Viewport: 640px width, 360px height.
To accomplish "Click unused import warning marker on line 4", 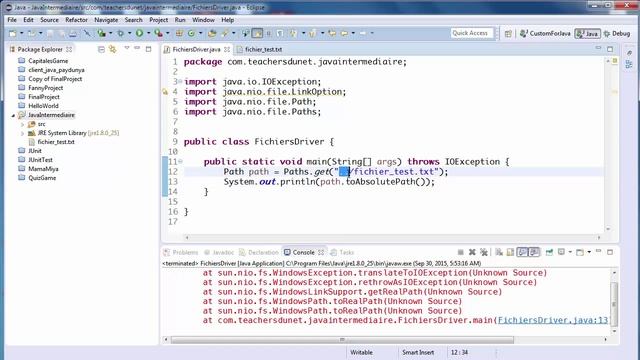I will coord(165,92).
